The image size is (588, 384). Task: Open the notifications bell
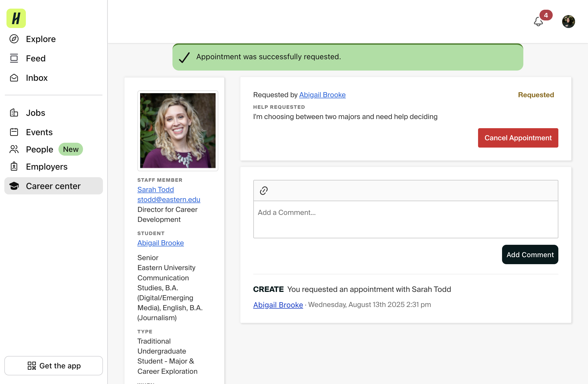[538, 22]
